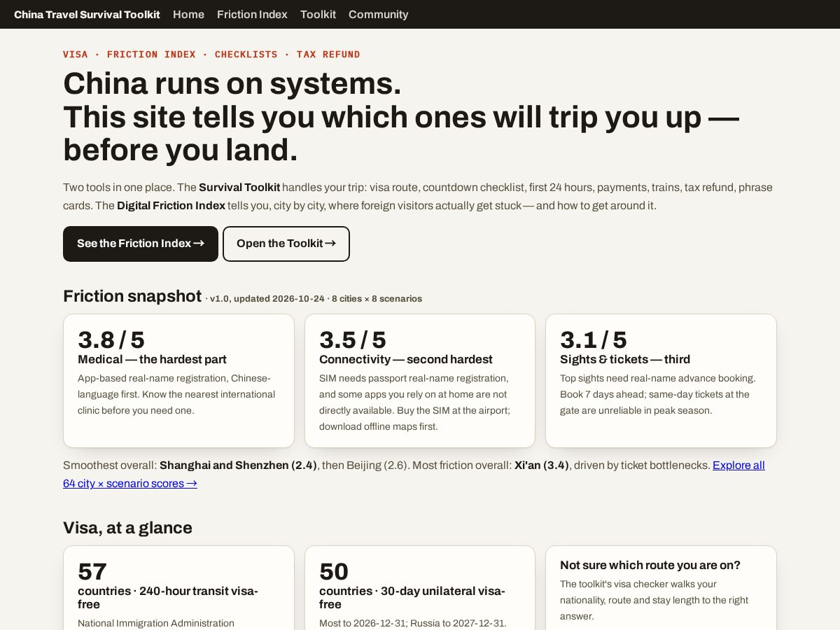This screenshot has width=840, height=630.
Task: Click 'Most to 2026-12-31; Russia to 2027-12-31.' text
Action: point(413,623)
